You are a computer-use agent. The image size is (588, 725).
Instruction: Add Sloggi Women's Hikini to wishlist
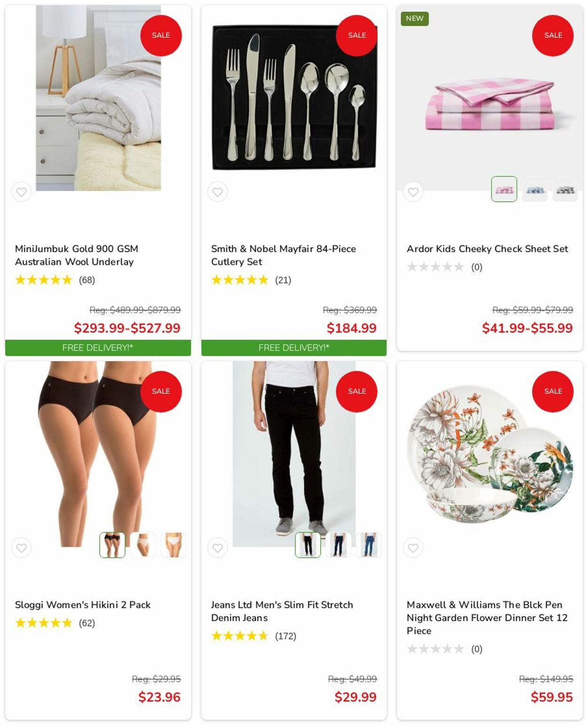point(21,548)
